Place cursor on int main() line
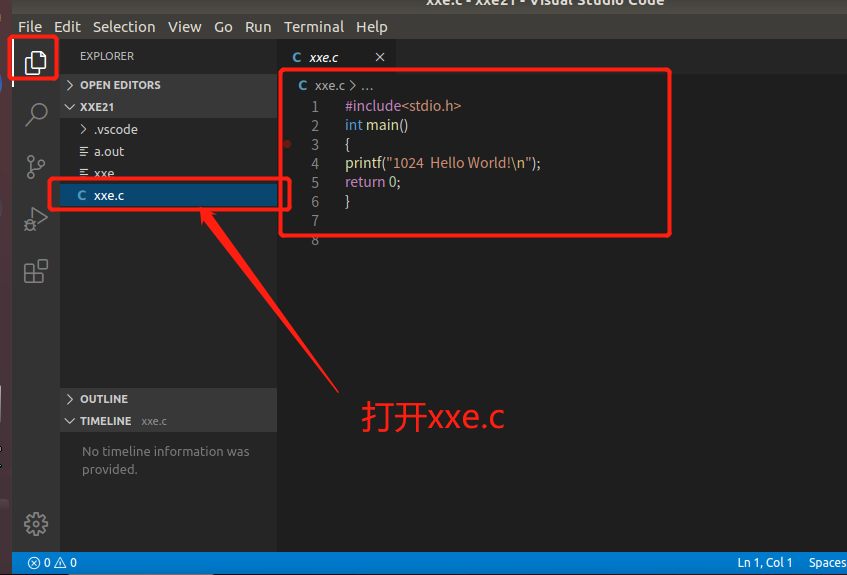Screen dimensions: 847x575 pos(377,125)
